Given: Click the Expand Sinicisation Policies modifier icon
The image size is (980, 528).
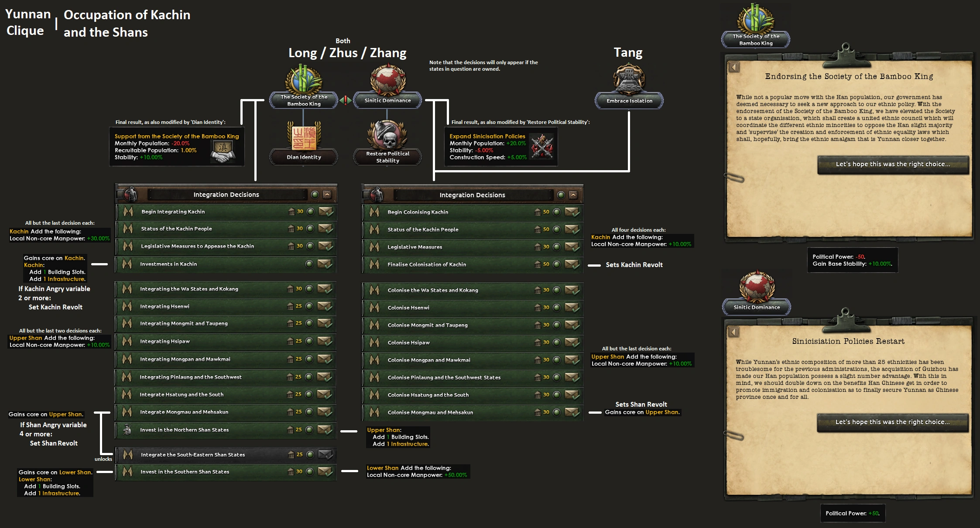Looking at the screenshot, I should click(x=542, y=147).
